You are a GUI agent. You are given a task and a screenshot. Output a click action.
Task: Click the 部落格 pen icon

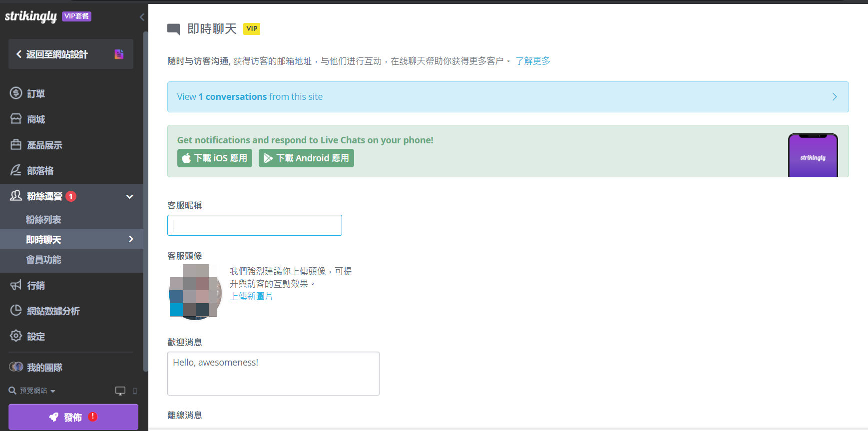(x=16, y=170)
